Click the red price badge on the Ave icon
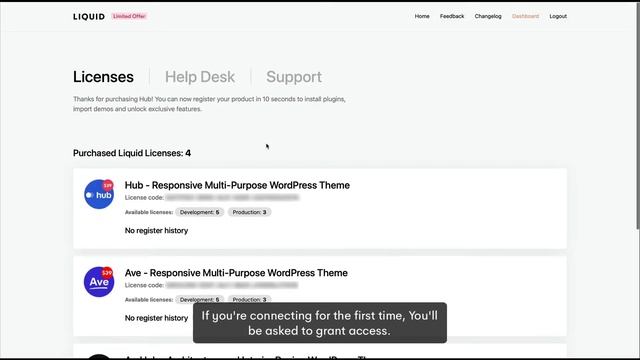Image resolution: width=640 pixels, height=360 pixels. tap(107, 273)
